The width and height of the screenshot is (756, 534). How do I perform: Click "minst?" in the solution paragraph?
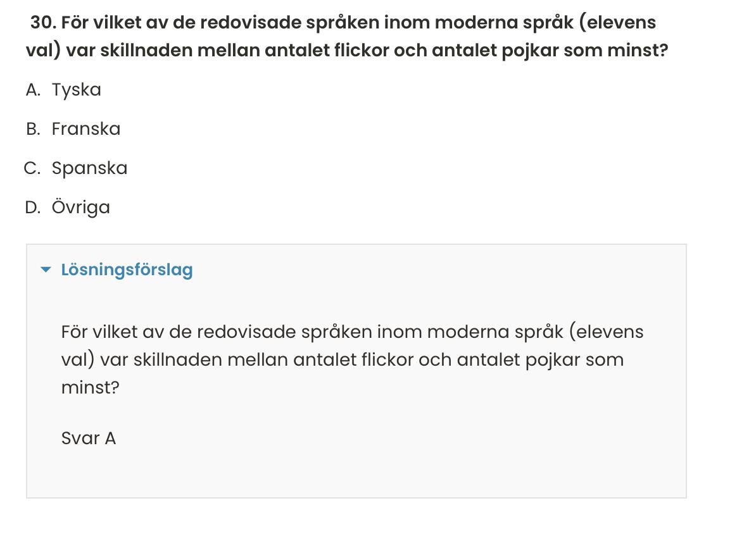(90, 388)
